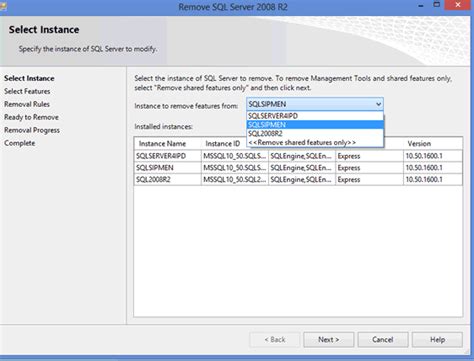Choose Remove shared features only option
Viewport: 474px width, 361px height.
pyautogui.click(x=315, y=142)
